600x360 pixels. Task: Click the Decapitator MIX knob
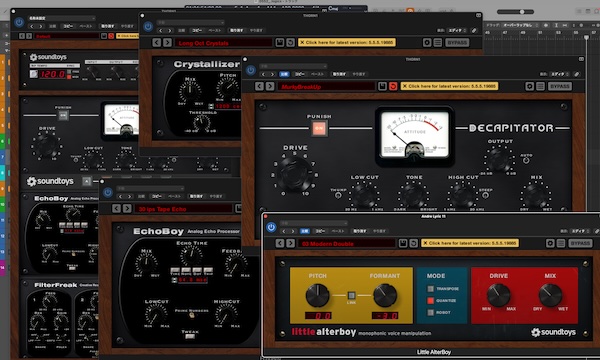point(536,194)
